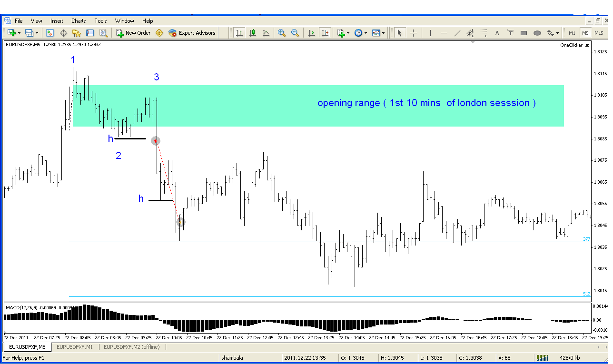Select the Crosshair tool

[x=414, y=33]
